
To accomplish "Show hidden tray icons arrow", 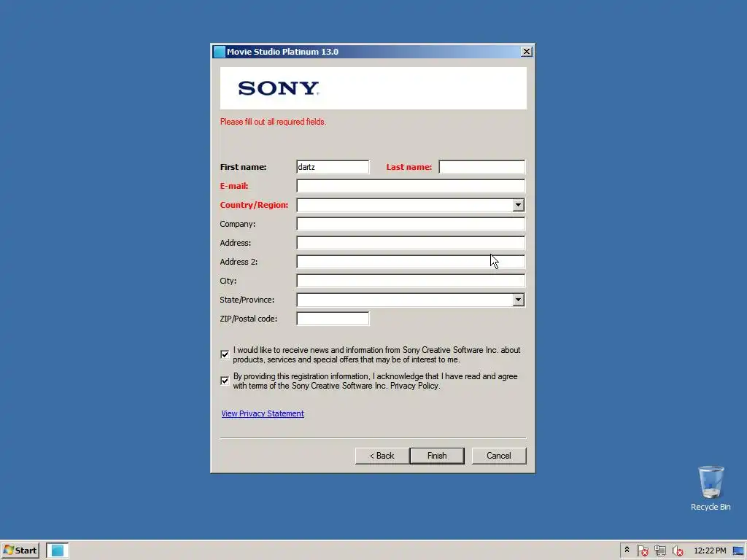I will coord(627,550).
